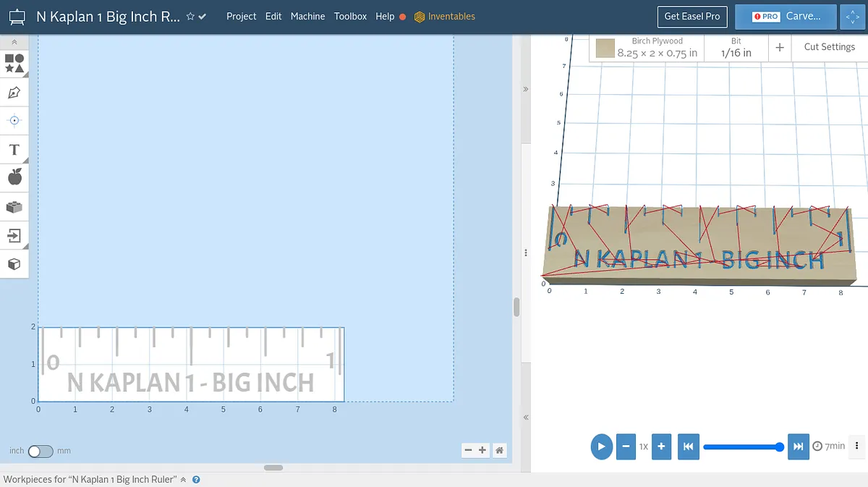Viewport: 868px width, 487px height.
Task: Click the 7min estimated time
Action: [x=829, y=446]
